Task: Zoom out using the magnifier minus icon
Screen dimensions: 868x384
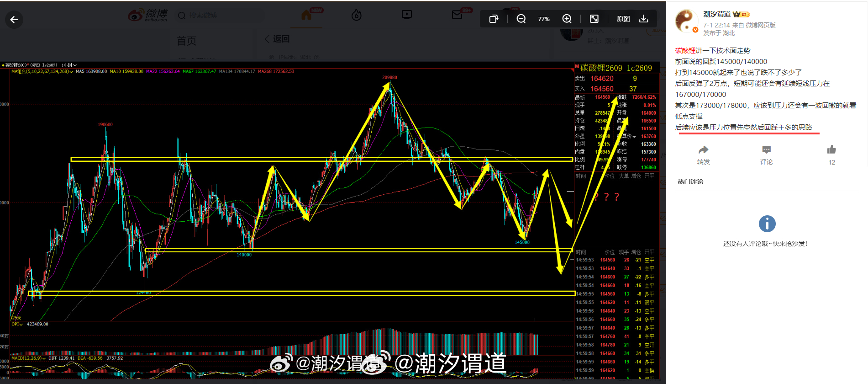Action: pyautogui.click(x=521, y=19)
